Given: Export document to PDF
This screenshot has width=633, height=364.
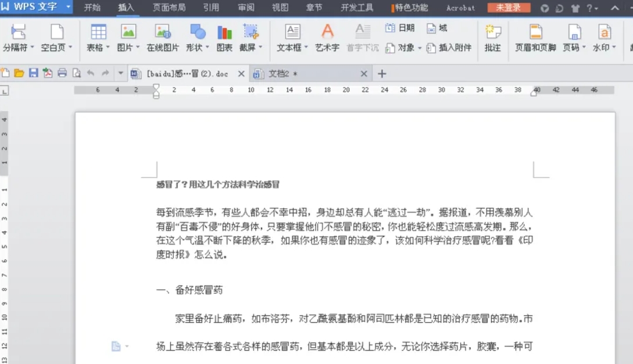Looking at the screenshot, I should 47,73.
